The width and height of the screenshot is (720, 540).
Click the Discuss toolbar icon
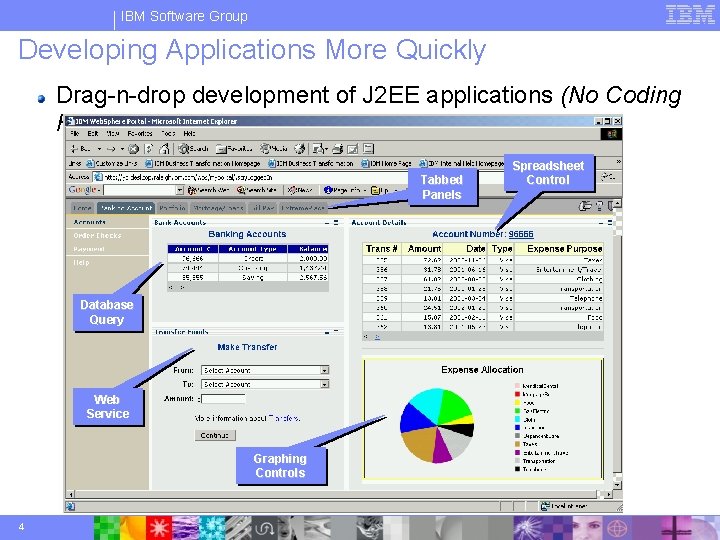tap(368, 149)
